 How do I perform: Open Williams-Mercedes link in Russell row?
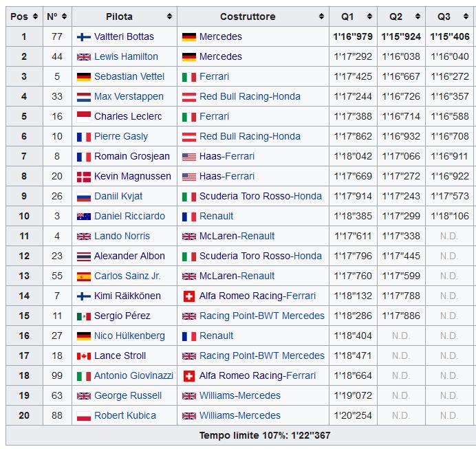tap(240, 396)
